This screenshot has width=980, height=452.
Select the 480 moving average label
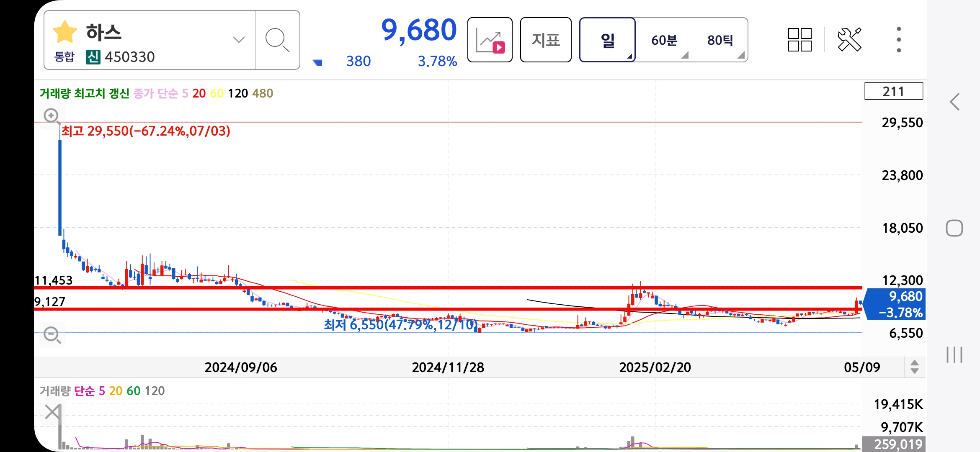point(263,93)
